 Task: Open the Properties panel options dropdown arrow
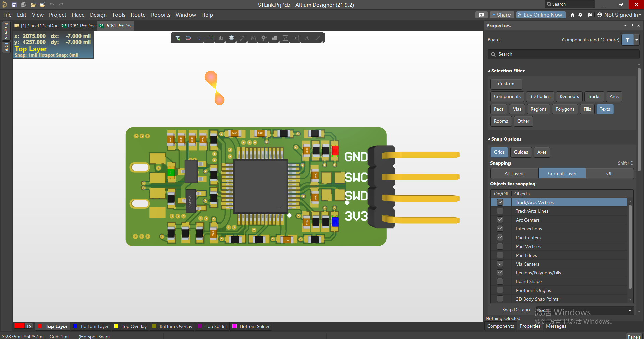click(x=625, y=26)
